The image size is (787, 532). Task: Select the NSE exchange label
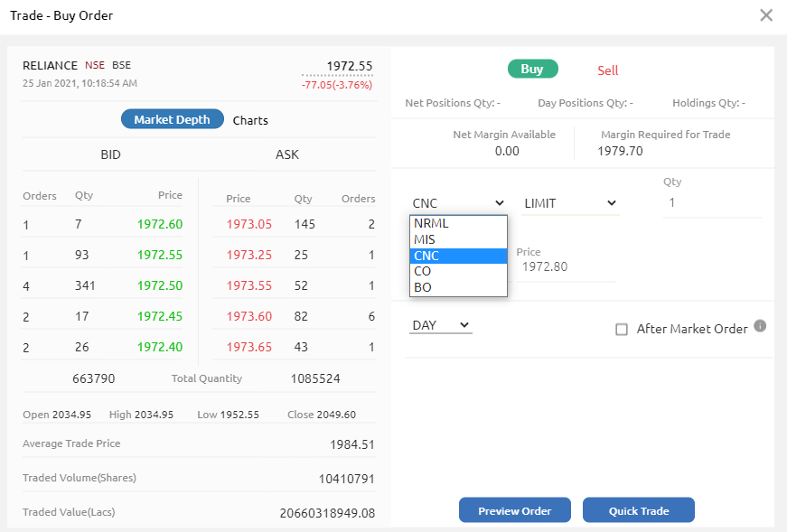coord(92,65)
